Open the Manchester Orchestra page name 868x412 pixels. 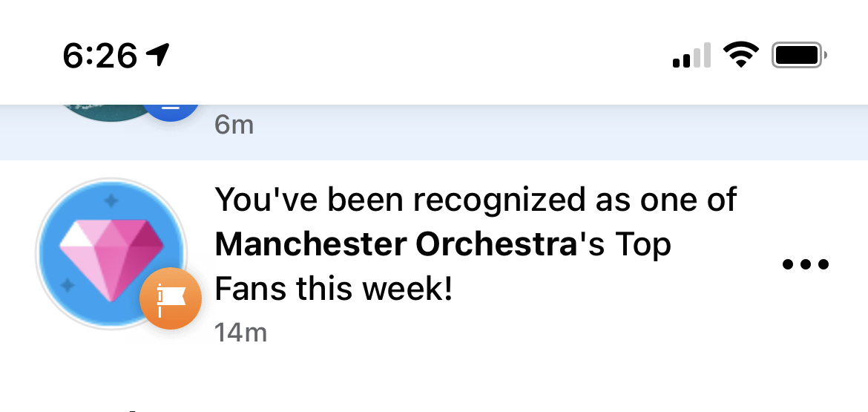point(395,245)
